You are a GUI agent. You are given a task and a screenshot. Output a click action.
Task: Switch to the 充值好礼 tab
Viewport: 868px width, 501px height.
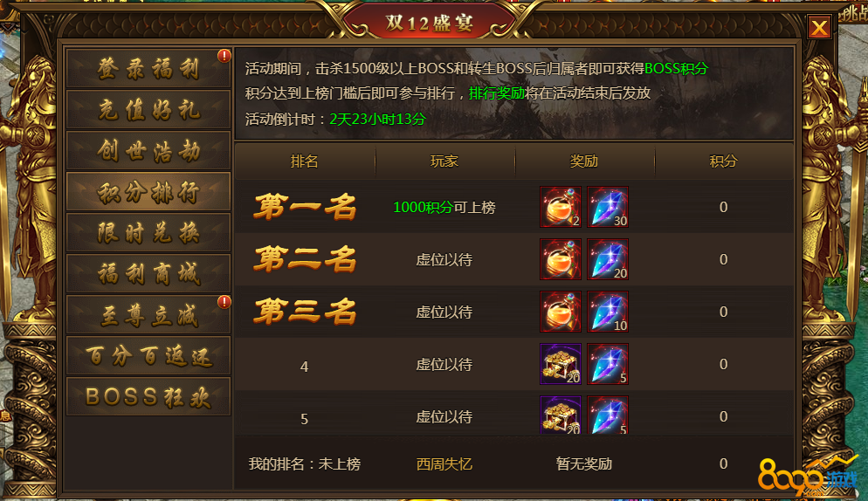pos(148,110)
